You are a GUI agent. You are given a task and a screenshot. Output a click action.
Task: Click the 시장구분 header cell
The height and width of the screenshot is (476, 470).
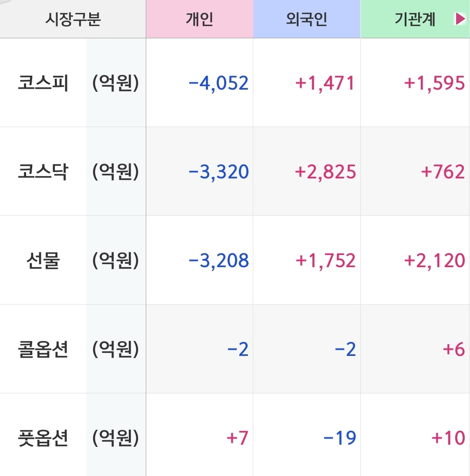point(73,19)
